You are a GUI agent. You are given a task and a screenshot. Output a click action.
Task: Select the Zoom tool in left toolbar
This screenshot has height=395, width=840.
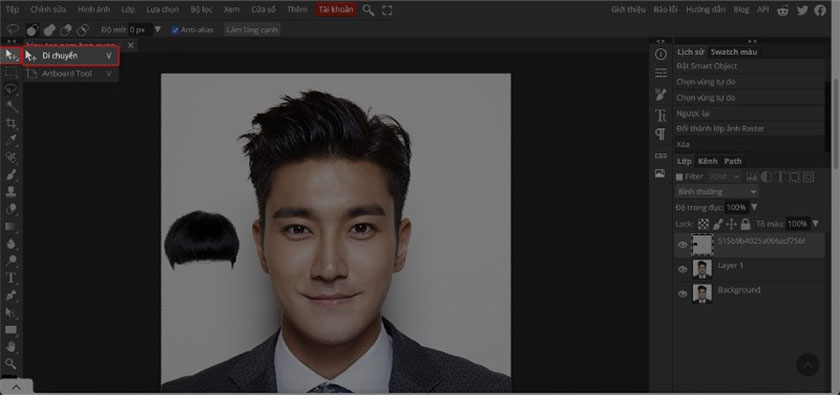[11, 363]
